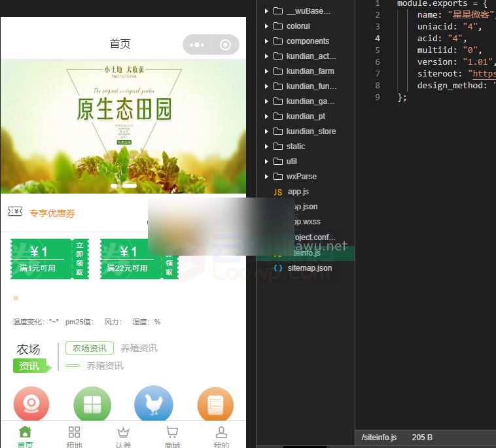The image size is (496, 448).
Task: Open the 专享优惠券 section title
Action: click(x=52, y=213)
